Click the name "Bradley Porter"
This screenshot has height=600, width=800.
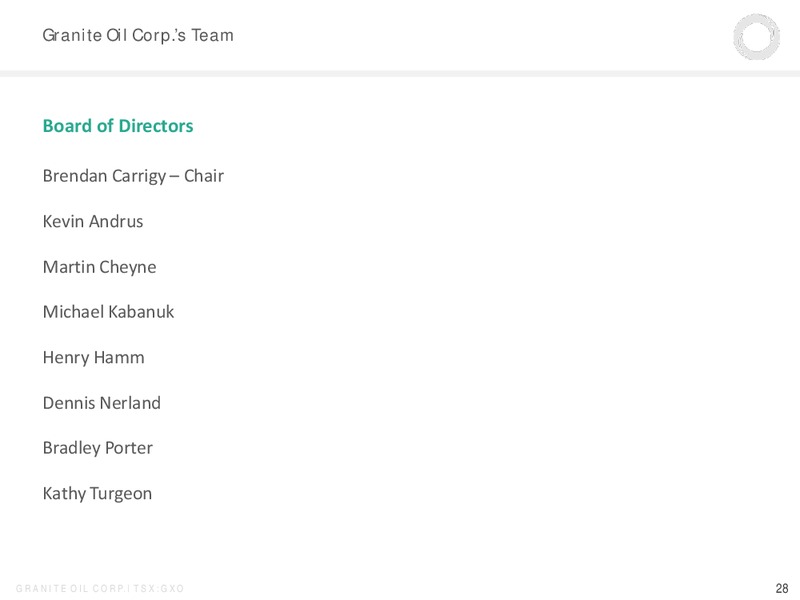97,448
